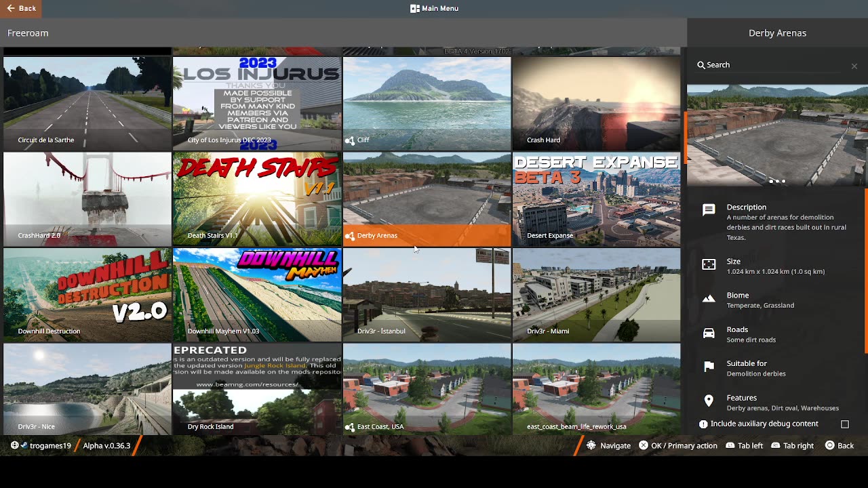Screen dimensions: 868x488
Task: Open the Downhill Destruction map
Action: [x=87, y=294]
